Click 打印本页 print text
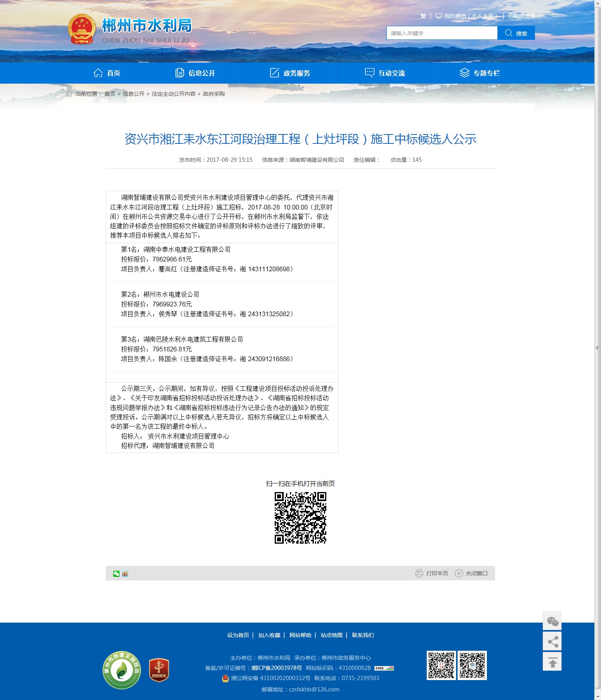The width and height of the screenshot is (601, 700). pyautogui.click(x=437, y=573)
